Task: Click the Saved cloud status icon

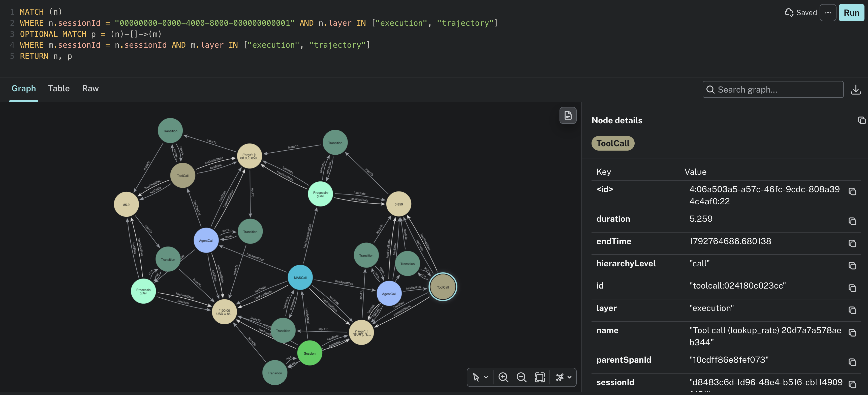Action: click(789, 13)
